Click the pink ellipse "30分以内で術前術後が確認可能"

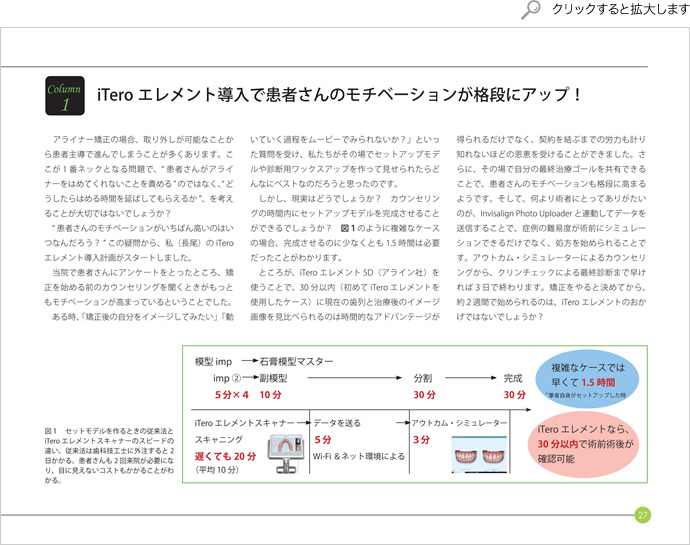click(583, 445)
